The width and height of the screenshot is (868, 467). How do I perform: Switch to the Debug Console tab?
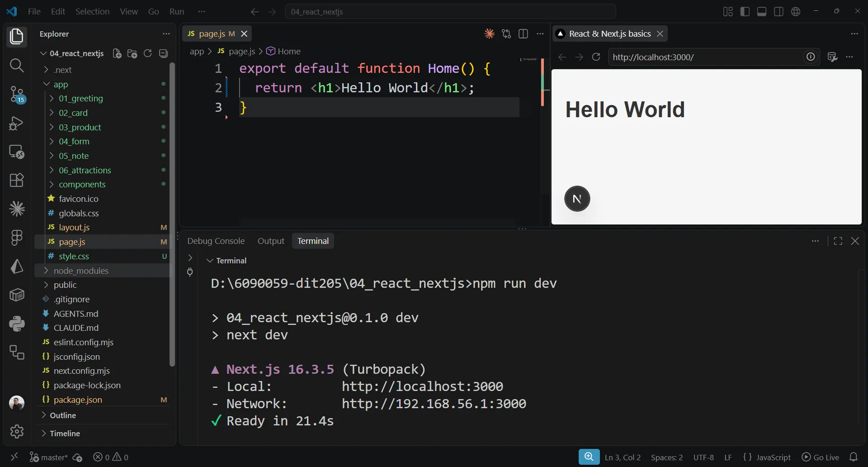point(216,241)
